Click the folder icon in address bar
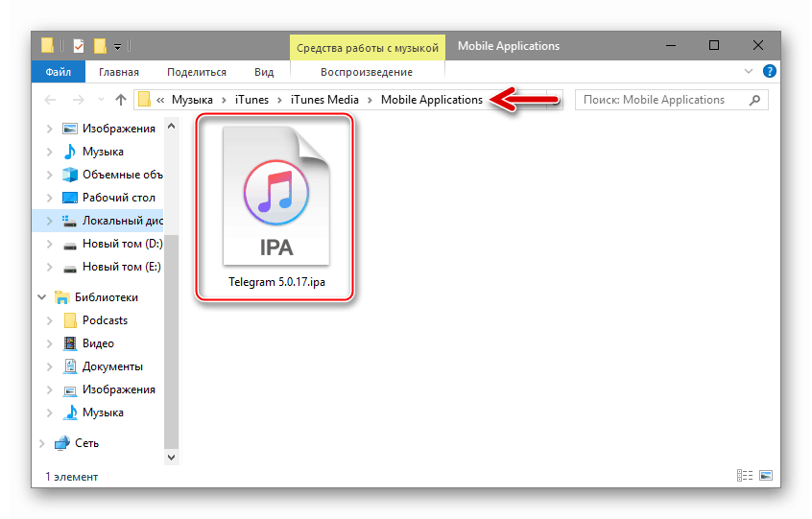Screen dimensions: 812x519 point(145,100)
